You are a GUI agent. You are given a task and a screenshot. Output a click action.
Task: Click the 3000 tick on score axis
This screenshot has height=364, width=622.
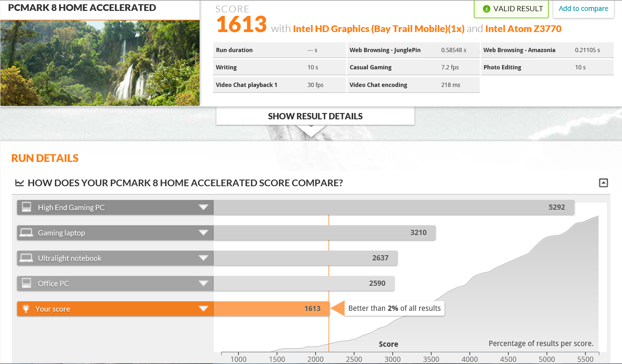392,359
